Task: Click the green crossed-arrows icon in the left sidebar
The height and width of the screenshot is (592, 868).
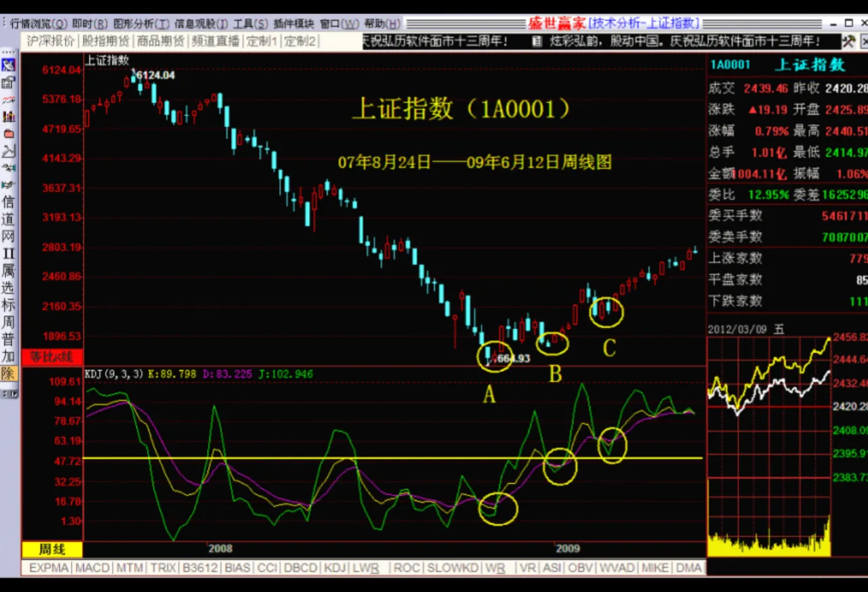Action: (8, 167)
